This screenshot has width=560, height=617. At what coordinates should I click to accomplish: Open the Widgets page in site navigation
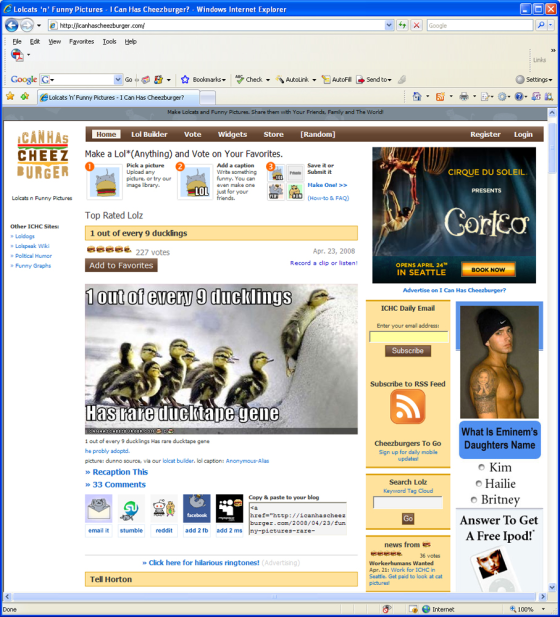coord(232,135)
